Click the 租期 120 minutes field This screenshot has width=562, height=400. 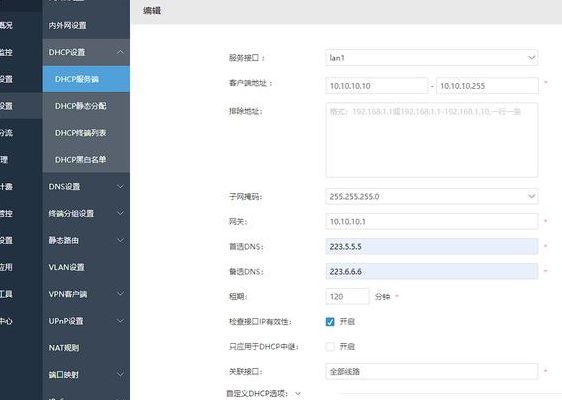[x=347, y=296]
